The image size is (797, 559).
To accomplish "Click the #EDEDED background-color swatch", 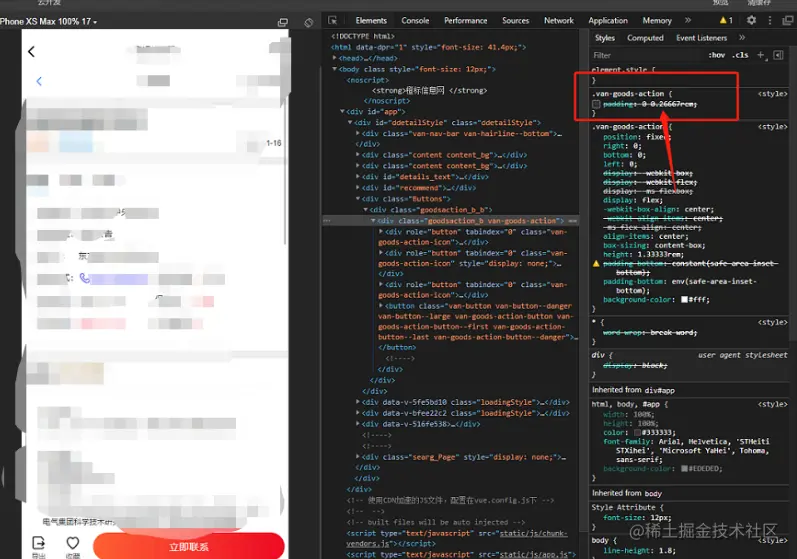I will [x=684, y=469].
